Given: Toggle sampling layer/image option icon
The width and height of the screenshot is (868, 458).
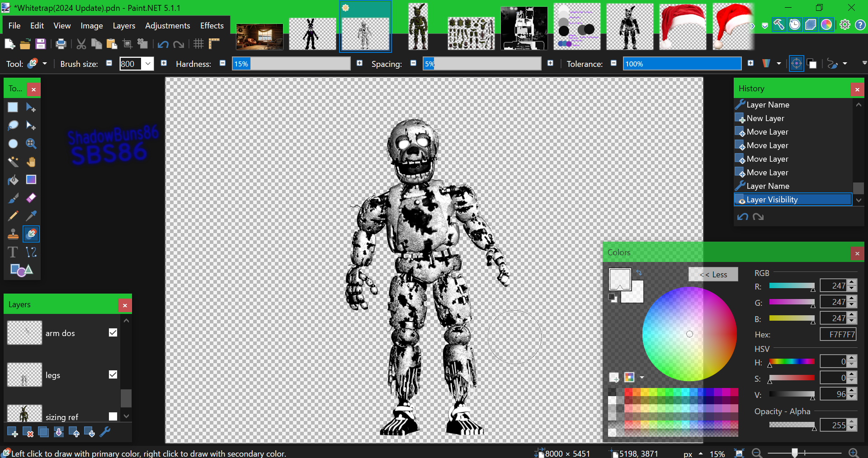Looking at the screenshot, I should 812,64.
